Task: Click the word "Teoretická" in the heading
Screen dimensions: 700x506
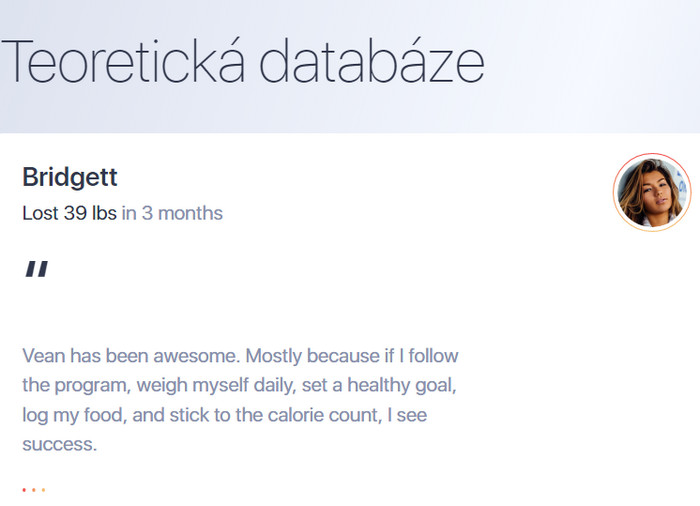Action: (x=124, y=62)
